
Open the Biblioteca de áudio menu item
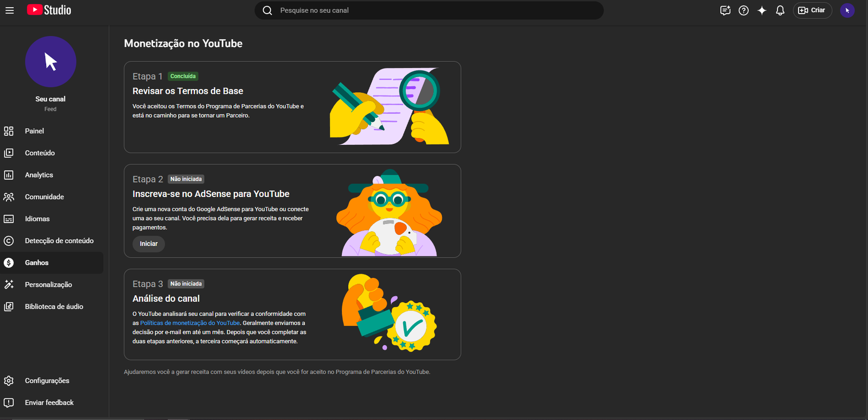tap(52, 307)
